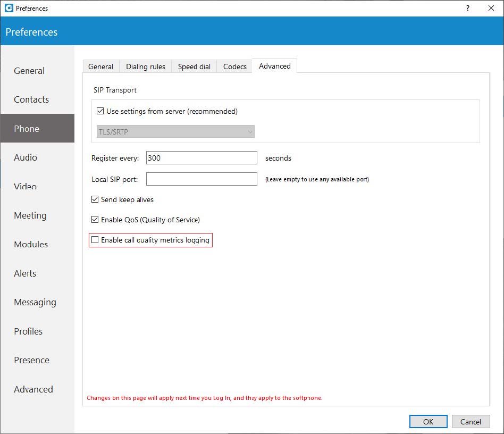The height and width of the screenshot is (434, 504).
Task: Click the SIP Transport section label
Action: [115, 90]
